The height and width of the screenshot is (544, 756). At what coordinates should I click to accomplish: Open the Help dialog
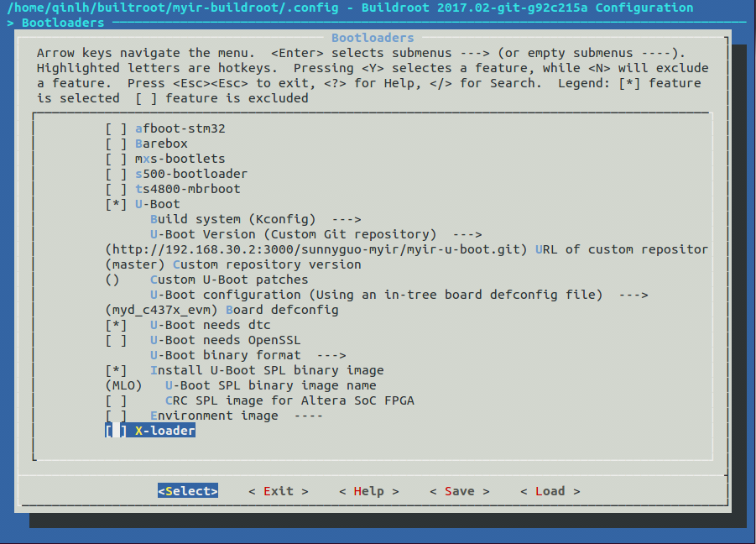[368, 490]
